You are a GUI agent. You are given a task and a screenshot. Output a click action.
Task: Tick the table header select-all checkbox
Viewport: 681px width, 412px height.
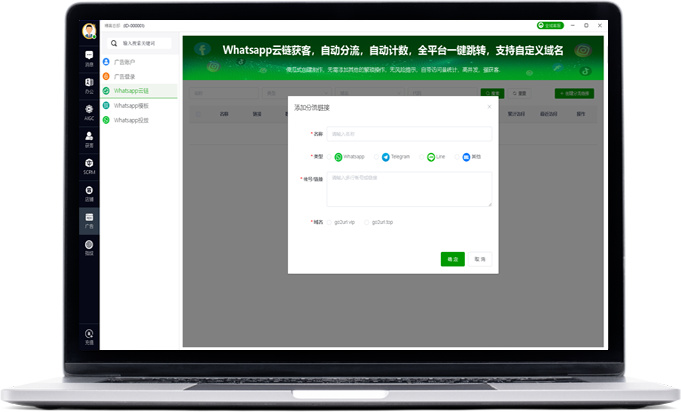(x=198, y=114)
